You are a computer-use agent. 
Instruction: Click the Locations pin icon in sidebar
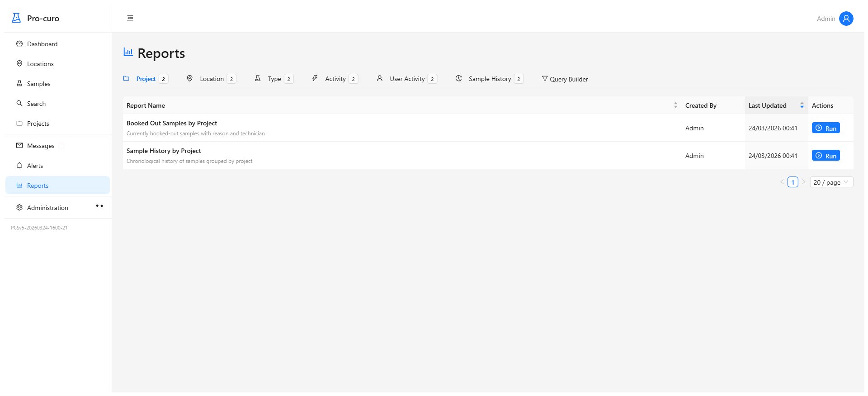[x=19, y=64]
